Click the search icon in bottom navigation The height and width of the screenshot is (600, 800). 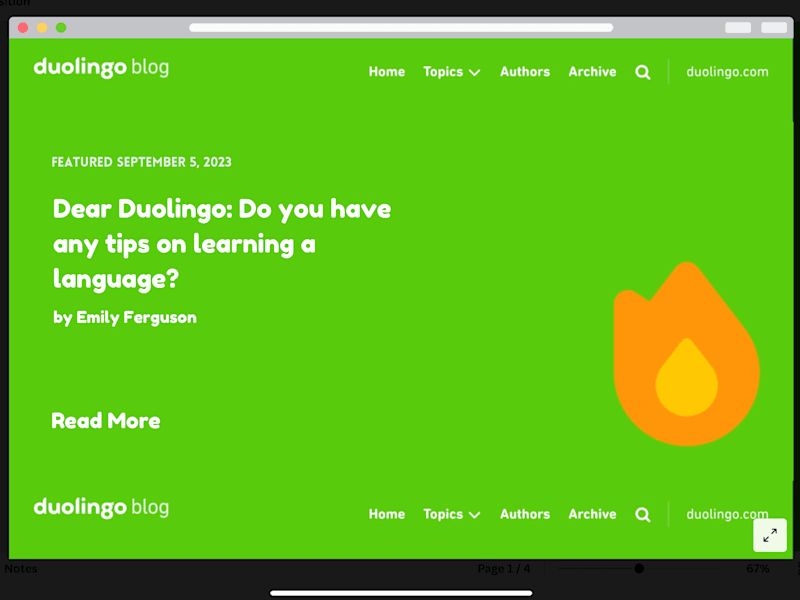642,515
